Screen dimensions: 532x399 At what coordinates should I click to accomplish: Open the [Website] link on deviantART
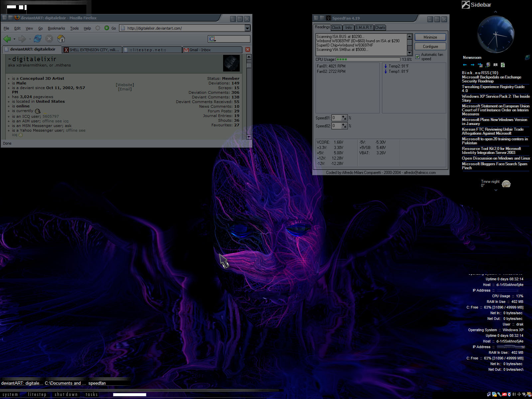(x=125, y=85)
